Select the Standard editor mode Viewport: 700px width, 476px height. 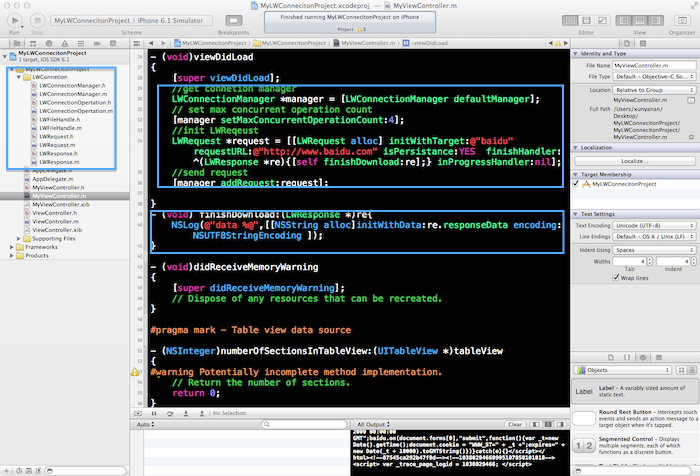click(x=570, y=21)
